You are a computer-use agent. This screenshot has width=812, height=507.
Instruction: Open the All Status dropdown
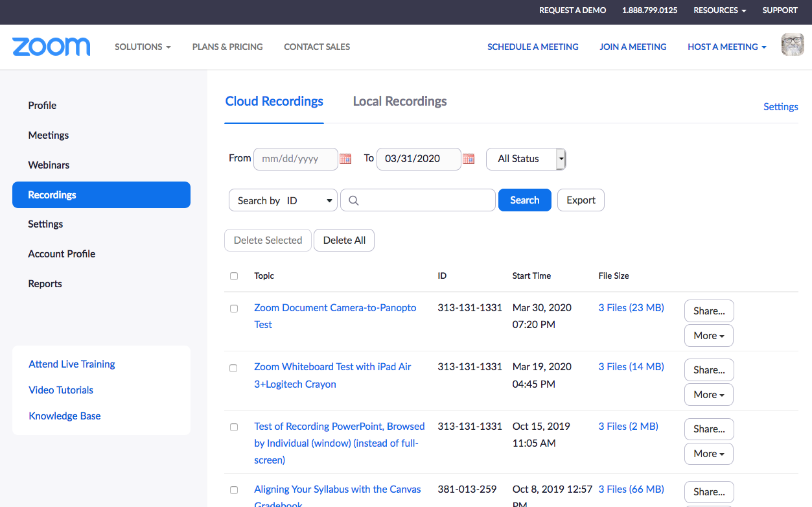pyautogui.click(x=526, y=159)
